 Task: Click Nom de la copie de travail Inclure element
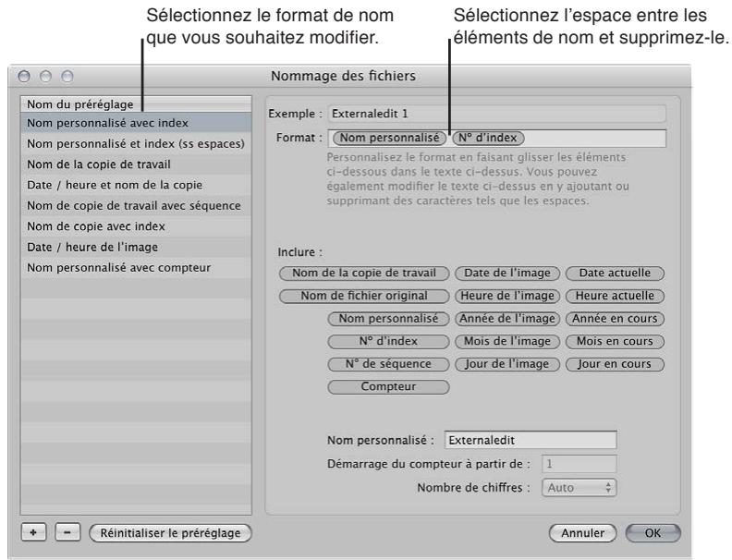click(x=364, y=273)
